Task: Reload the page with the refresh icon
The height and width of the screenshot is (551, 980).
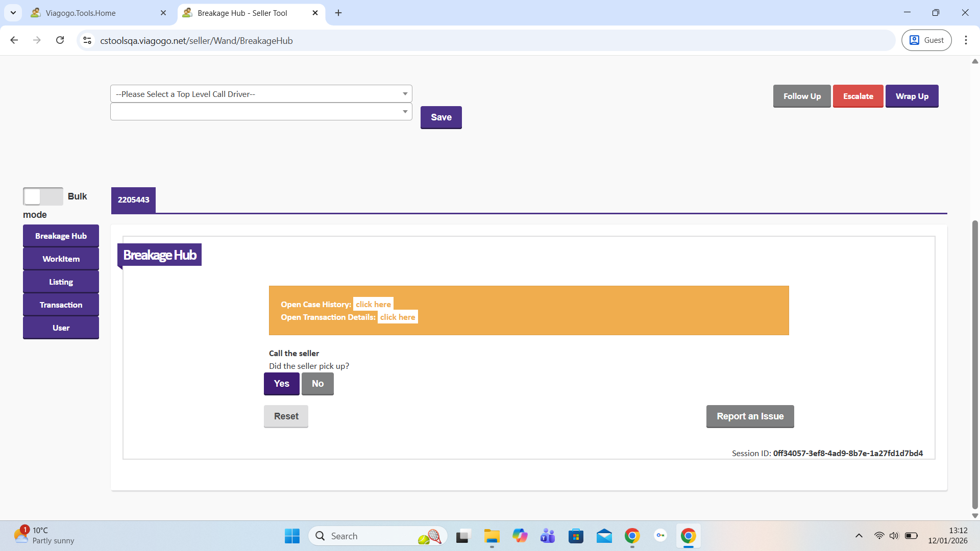Action: tap(60, 40)
